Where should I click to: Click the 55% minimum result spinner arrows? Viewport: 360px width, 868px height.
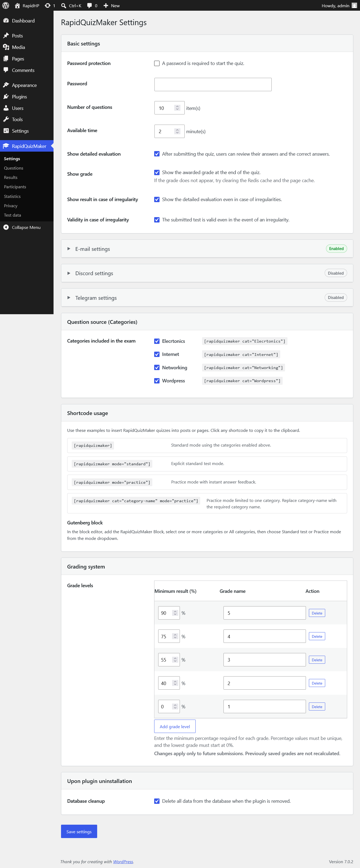coord(175,660)
